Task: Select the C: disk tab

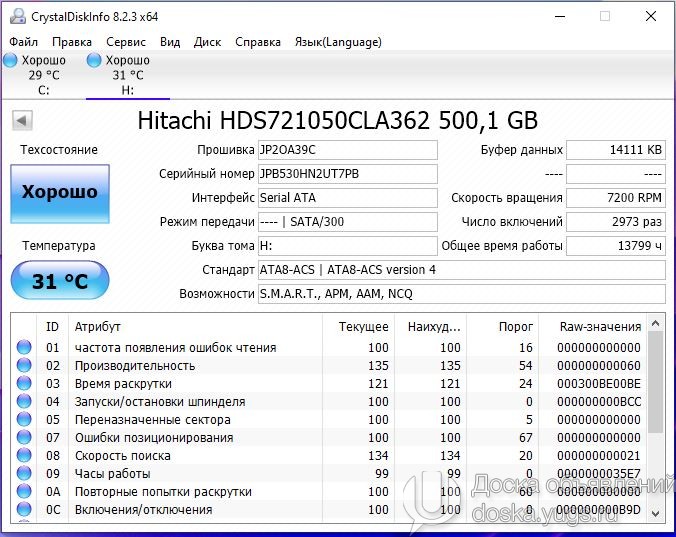Action: tap(42, 75)
